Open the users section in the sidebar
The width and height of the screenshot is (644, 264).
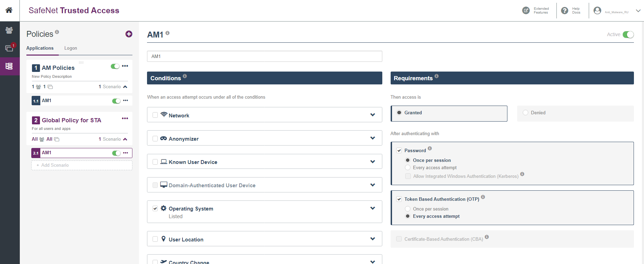point(9,30)
